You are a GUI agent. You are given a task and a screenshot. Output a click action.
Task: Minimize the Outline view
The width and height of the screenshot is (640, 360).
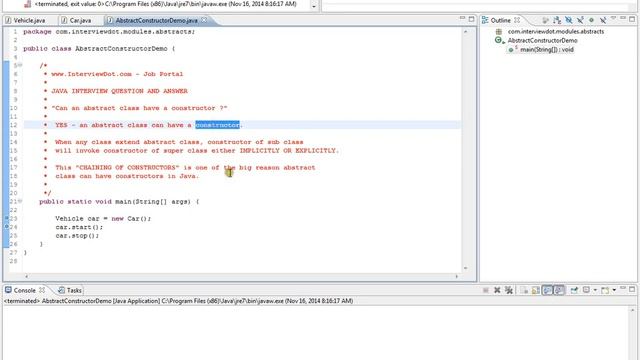pyautogui.click(x=623, y=18)
